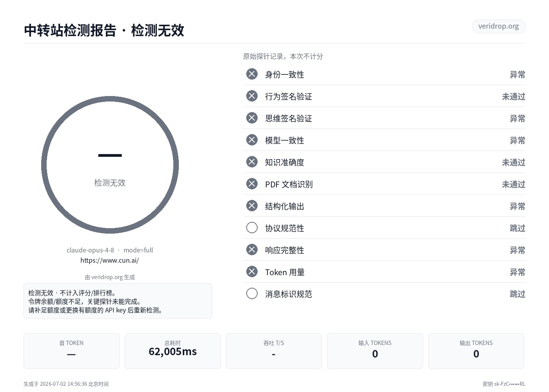Click the empty circle beside 协议规范性
The width and height of the screenshot is (549, 392).
[252, 228]
